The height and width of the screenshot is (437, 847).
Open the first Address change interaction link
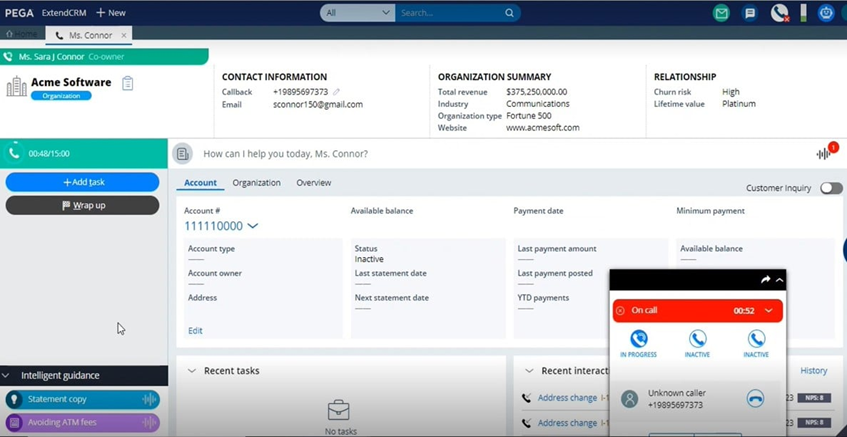pyautogui.click(x=567, y=398)
